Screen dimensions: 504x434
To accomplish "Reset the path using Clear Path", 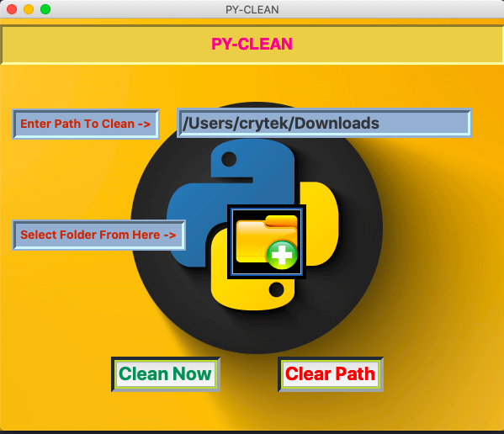I will pos(331,374).
